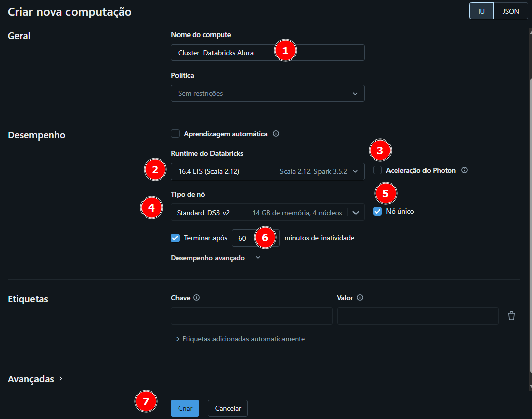532x419 pixels.
Task: Switch to IU view tab
Action: pyautogui.click(x=481, y=11)
